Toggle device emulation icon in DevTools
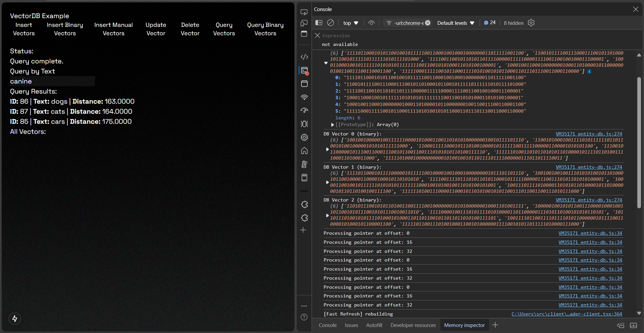Viewport: 644px width, 333px height. [x=304, y=23]
